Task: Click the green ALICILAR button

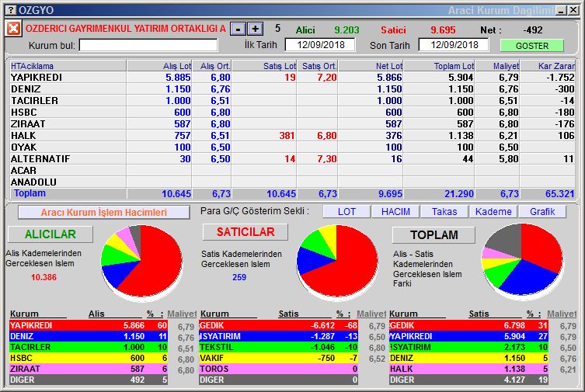Action: [x=50, y=234]
